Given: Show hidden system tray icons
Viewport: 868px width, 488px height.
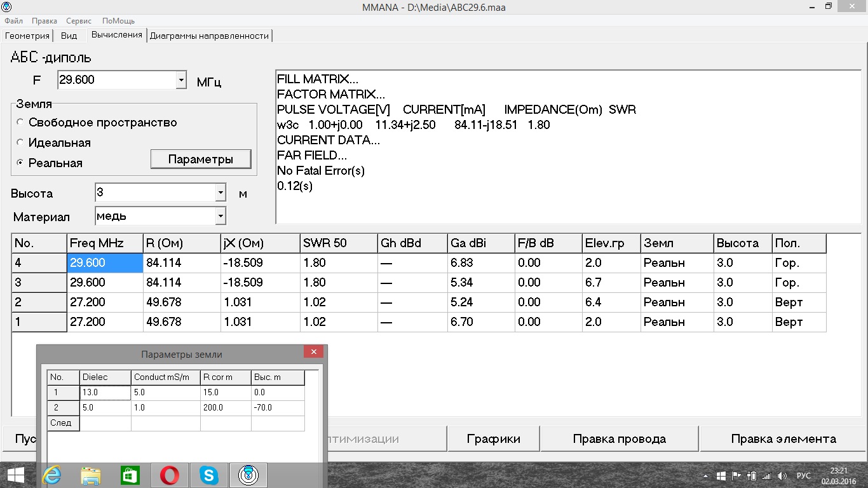Looking at the screenshot, I should pyautogui.click(x=705, y=476).
